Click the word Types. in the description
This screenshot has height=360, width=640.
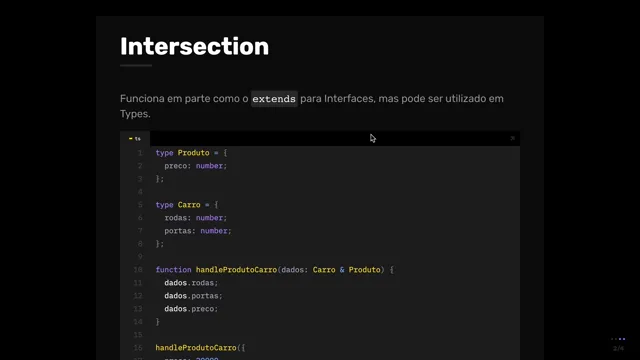pyautogui.click(x=135, y=114)
